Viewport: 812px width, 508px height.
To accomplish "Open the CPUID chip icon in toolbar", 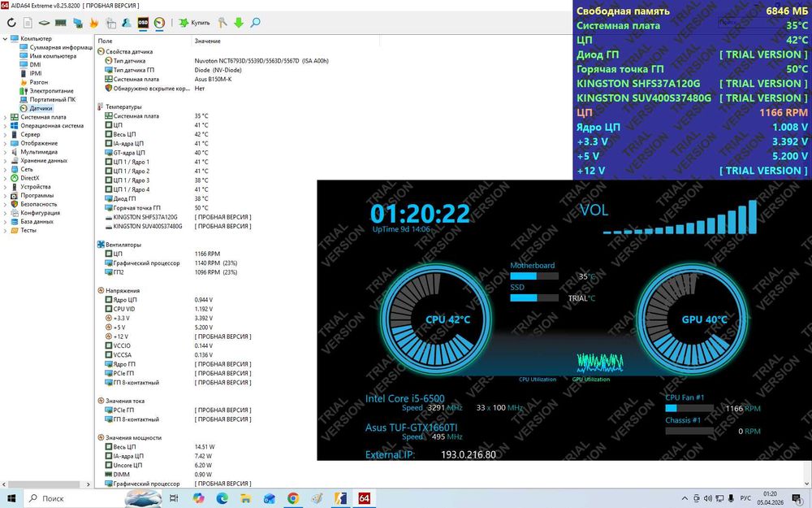I will point(45,23).
